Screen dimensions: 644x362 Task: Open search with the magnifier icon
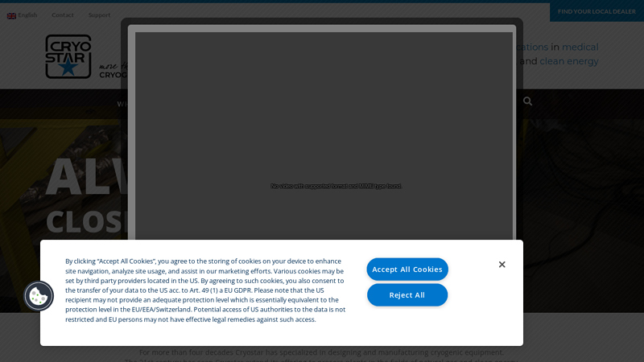pyautogui.click(x=528, y=101)
